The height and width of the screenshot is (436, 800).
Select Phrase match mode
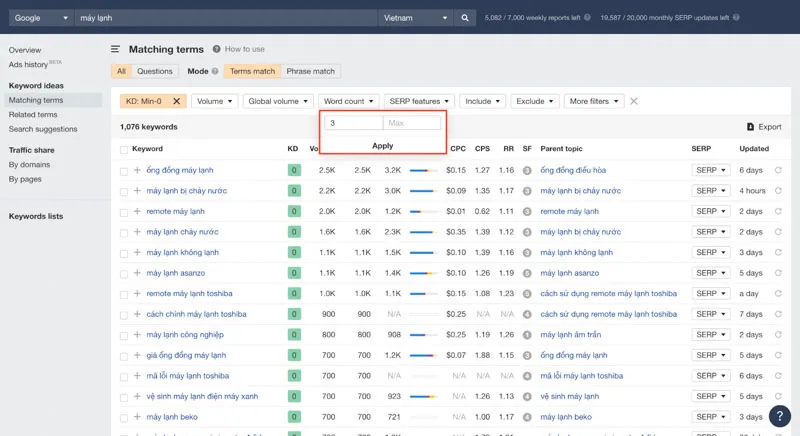tap(310, 71)
